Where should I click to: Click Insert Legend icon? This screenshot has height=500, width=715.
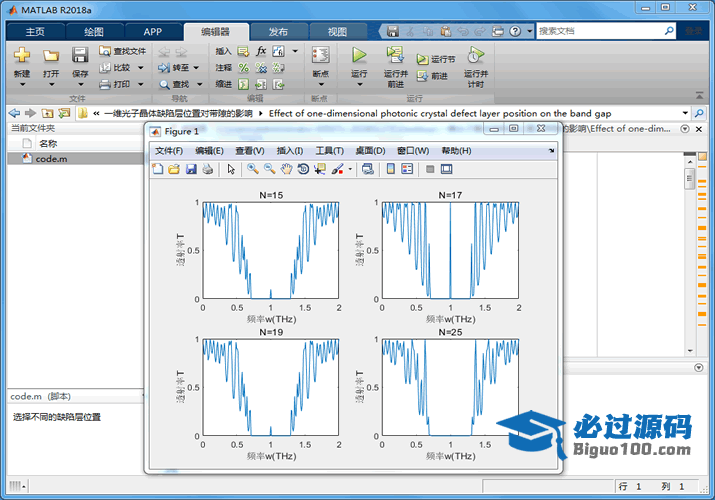click(x=407, y=169)
